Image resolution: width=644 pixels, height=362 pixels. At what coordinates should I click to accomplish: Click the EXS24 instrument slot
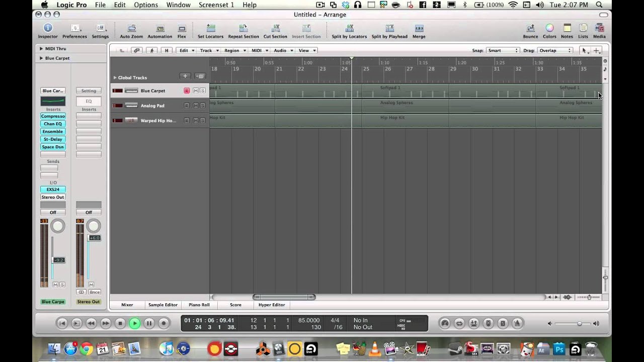click(x=53, y=190)
